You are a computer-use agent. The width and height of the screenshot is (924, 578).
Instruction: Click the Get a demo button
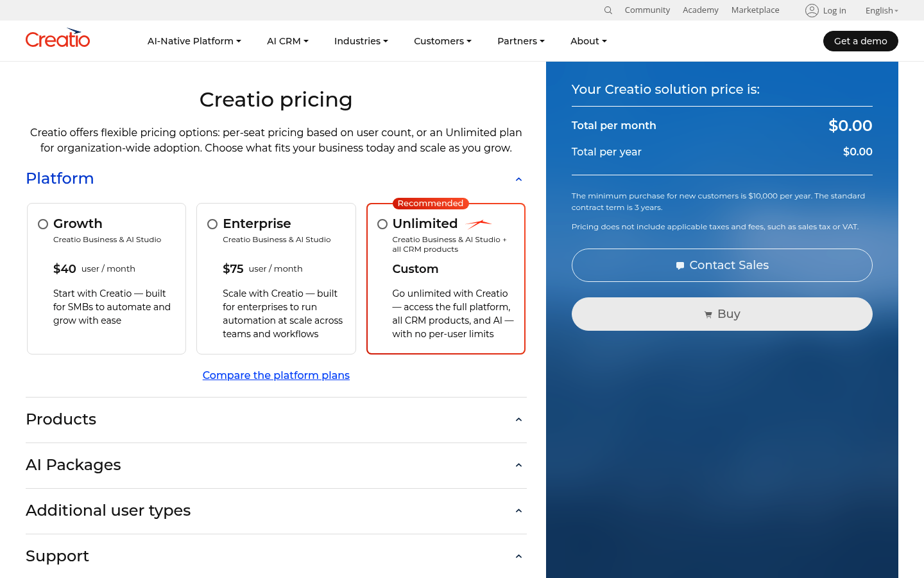pos(860,41)
